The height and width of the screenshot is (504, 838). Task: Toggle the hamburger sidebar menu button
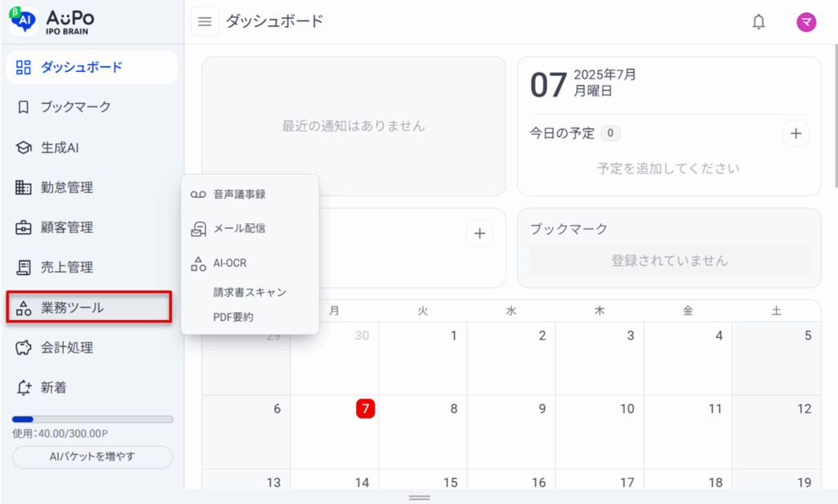205,21
